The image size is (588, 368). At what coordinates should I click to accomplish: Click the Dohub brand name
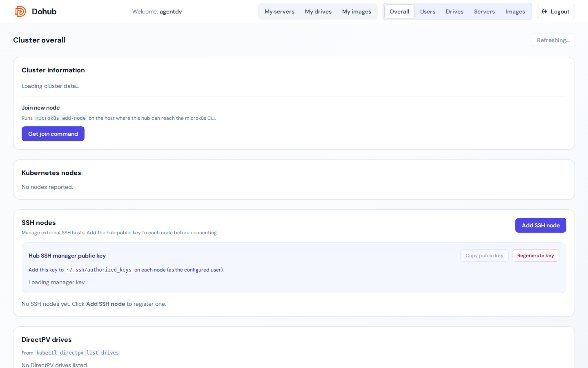click(x=44, y=11)
